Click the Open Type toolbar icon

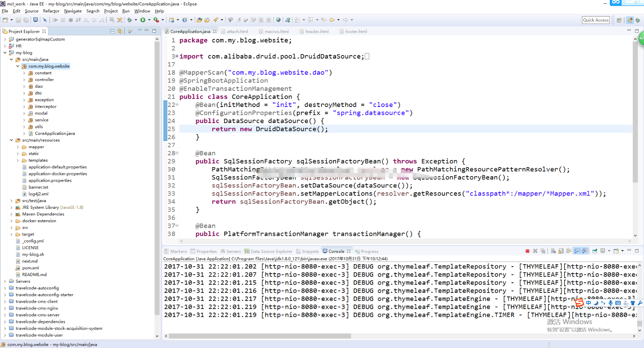[x=199, y=20]
